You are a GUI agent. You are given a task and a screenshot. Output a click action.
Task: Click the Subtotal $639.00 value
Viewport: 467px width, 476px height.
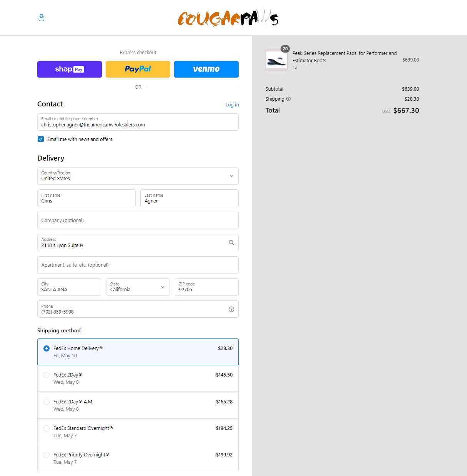410,89
